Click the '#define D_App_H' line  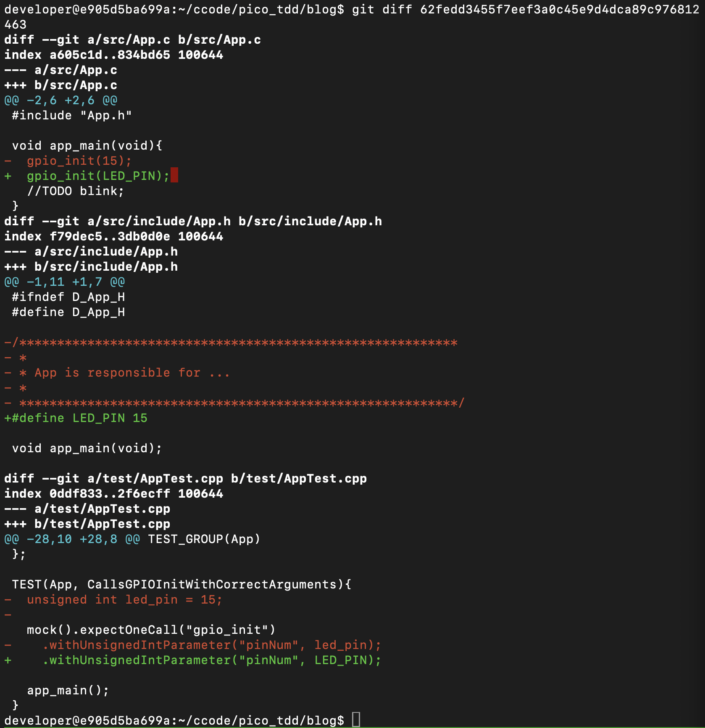point(68,312)
